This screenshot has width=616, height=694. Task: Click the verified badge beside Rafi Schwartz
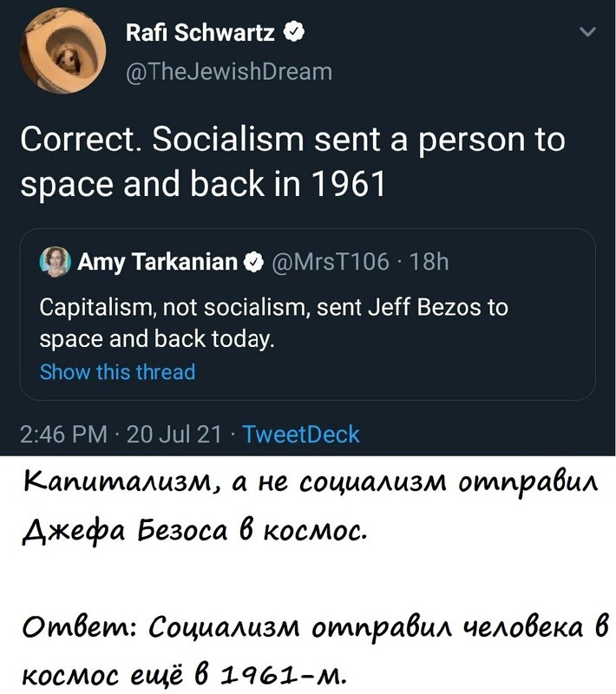296,35
